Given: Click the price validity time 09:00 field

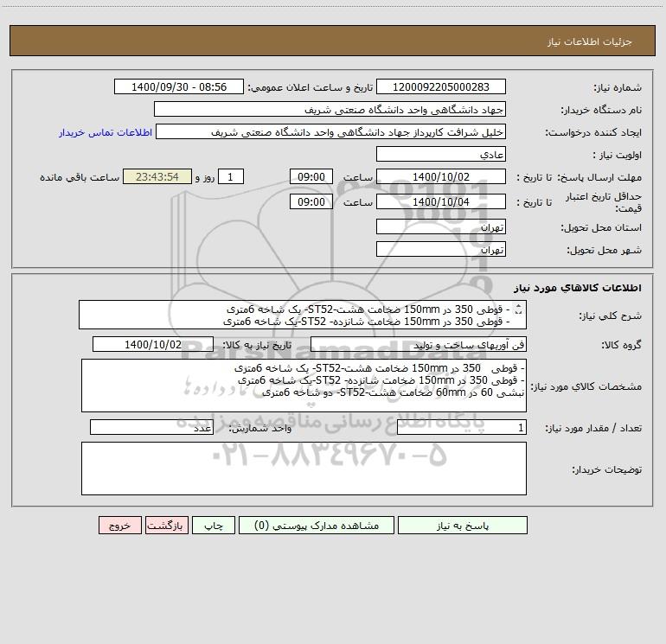Looking at the screenshot, I should click(x=311, y=201).
